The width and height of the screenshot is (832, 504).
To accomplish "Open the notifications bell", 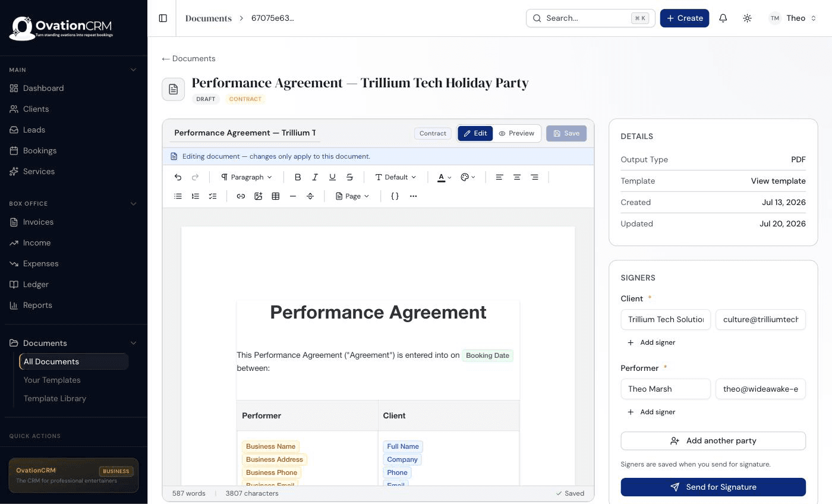I will (723, 18).
